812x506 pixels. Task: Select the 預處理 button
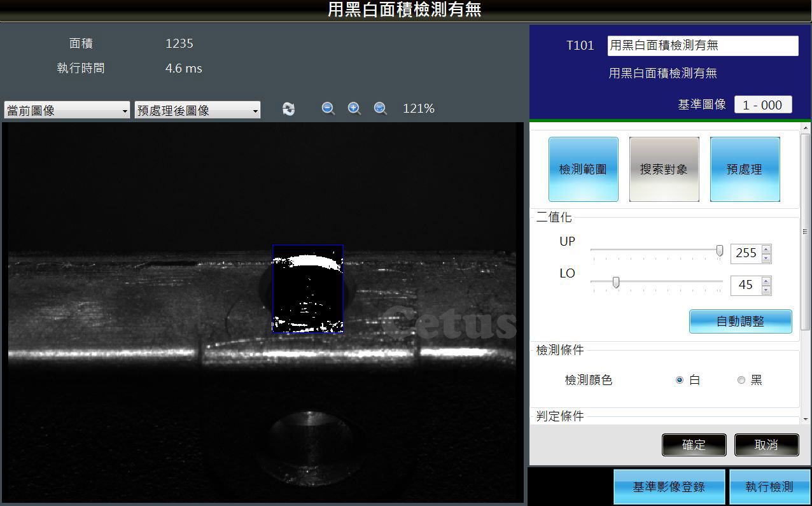click(x=745, y=169)
